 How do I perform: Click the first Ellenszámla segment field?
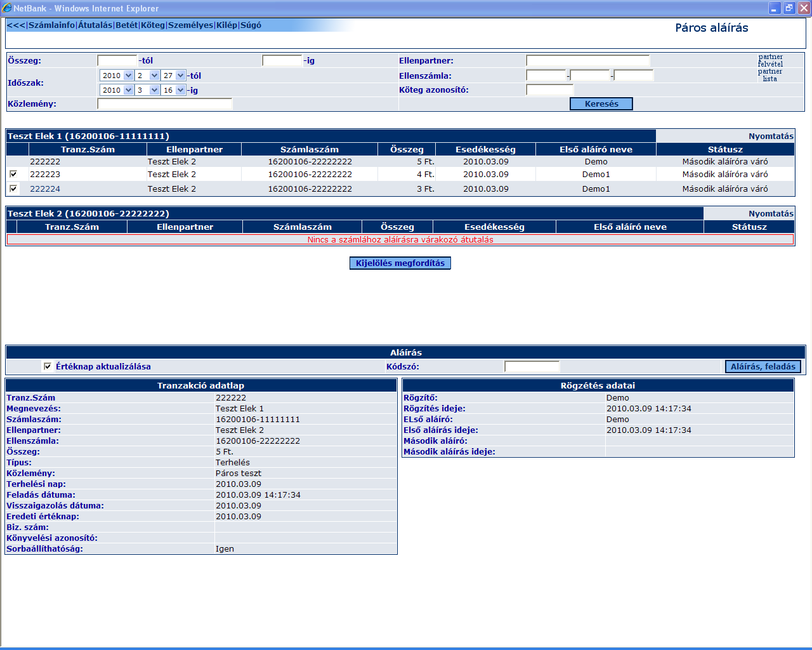546,75
